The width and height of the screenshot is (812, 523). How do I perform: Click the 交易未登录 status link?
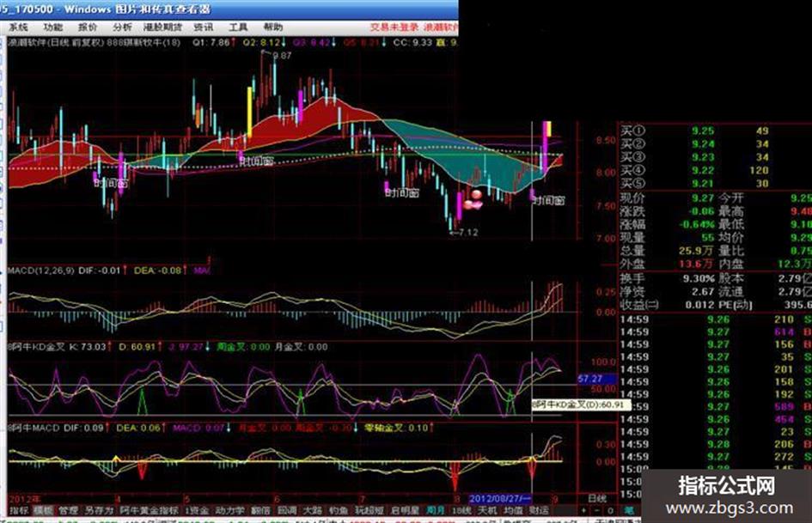click(x=394, y=27)
